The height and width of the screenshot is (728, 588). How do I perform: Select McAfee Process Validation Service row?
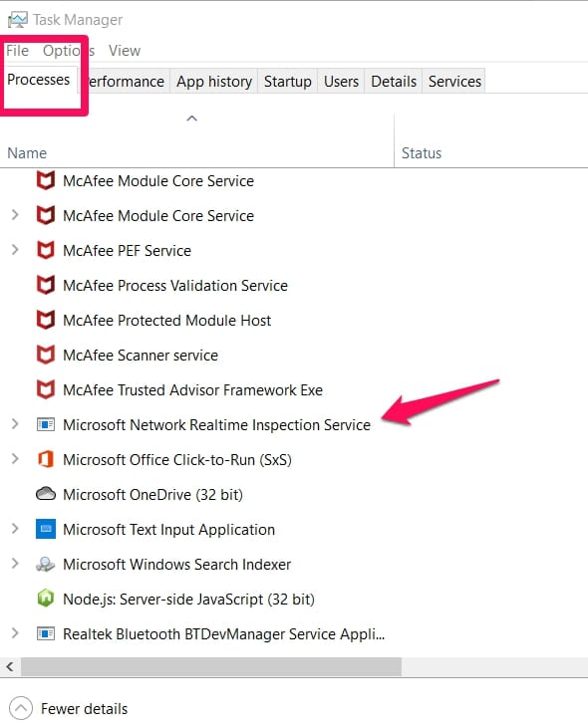[294, 285]
